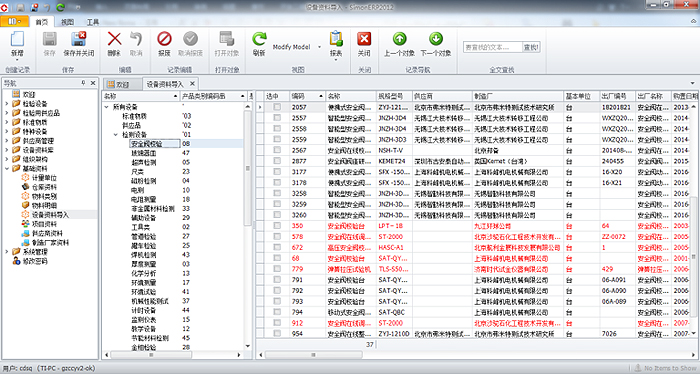This screenshot has width=700, height=375.
Task: Open the Modify Model dropdown arrow
Action: [x=319, y=47]
